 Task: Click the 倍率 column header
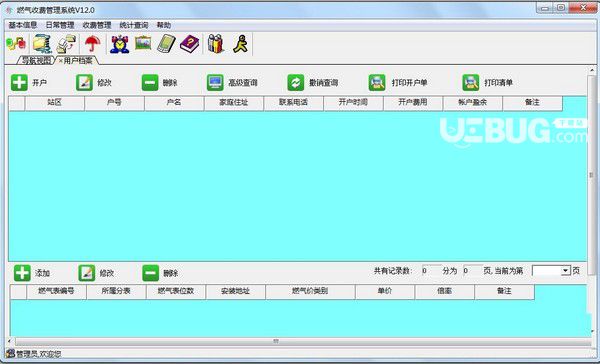[445, 292]
